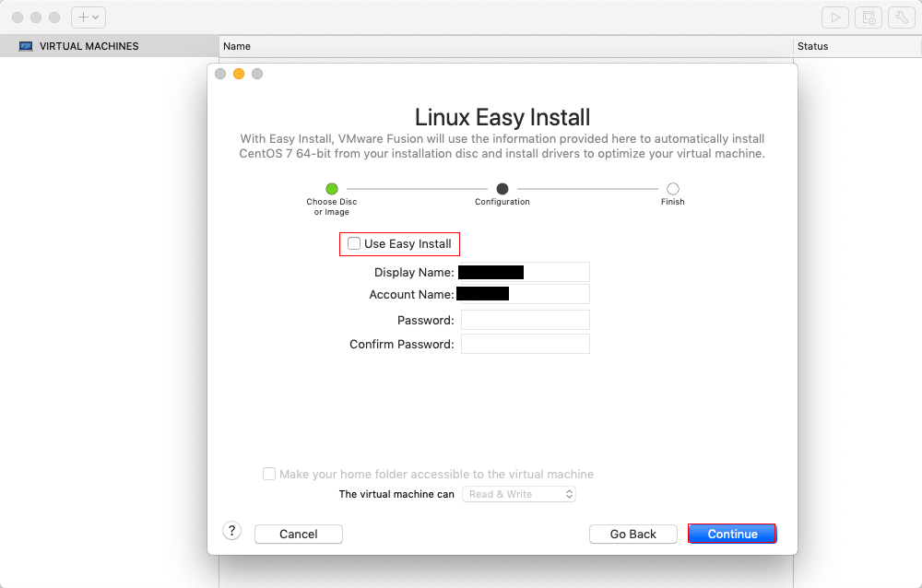The image size is (922, 588).
Task: Open the snapshots toolbar icon
Action: pos(869,18)
